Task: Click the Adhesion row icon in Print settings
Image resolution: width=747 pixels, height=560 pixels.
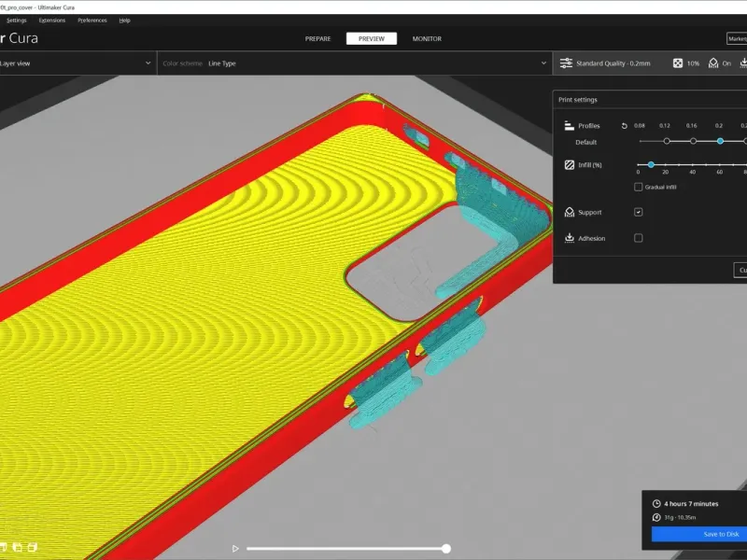Action: tap(570, 238)
